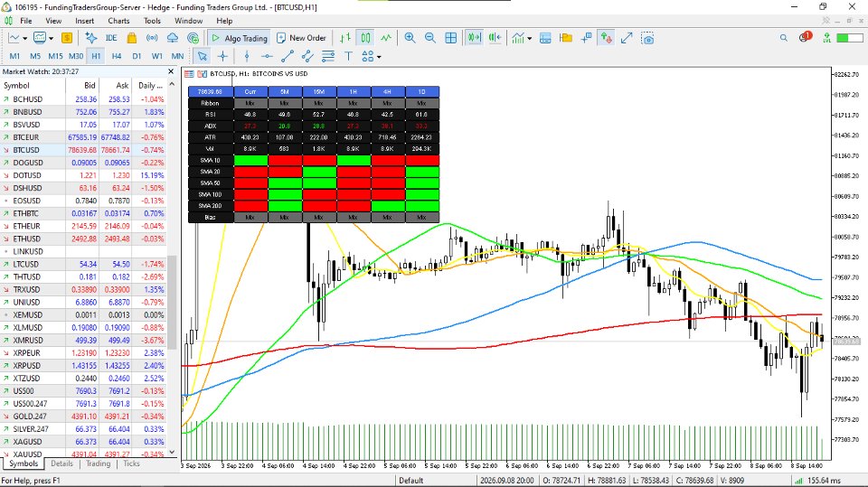868x487 pixels.
Task: Open the search magnifier icon
Action: pos(783,38)
